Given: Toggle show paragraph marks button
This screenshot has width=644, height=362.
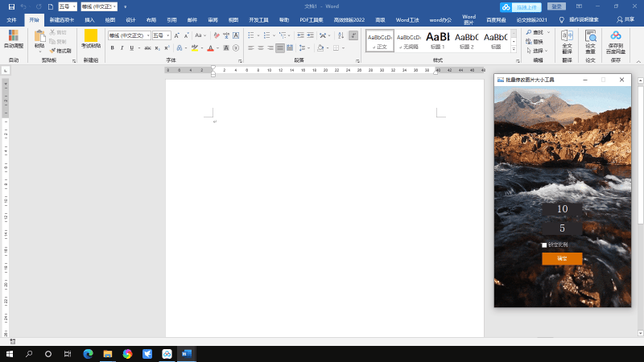Looking at the screenshot, I should (353, 35).
